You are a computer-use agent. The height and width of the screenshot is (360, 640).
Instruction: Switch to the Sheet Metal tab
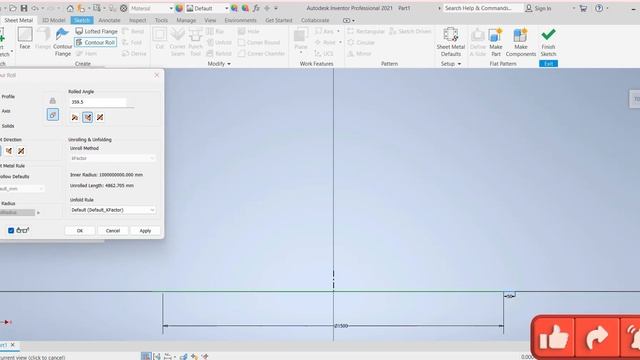(18, 20)
